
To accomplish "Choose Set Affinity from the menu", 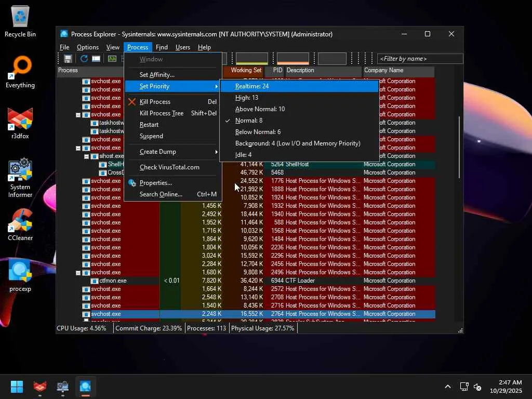I will 173,75.
